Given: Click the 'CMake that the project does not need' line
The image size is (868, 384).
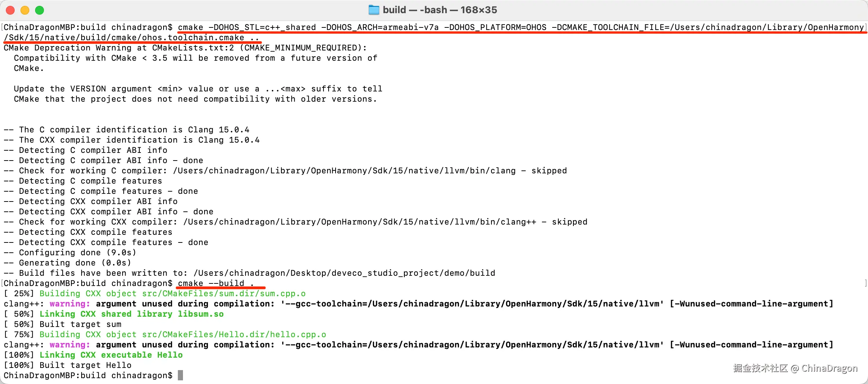Looking at the screenshot, I should [x=195, y=99].
